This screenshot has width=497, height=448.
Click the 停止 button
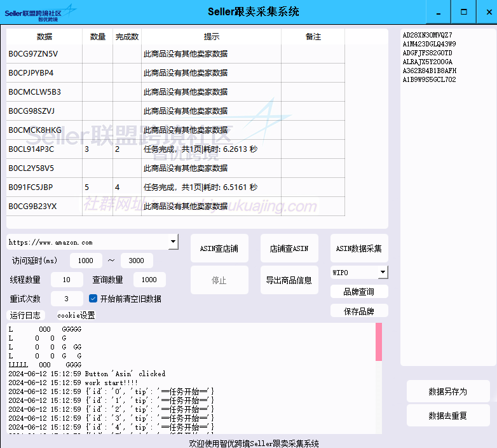coord(219,280)
